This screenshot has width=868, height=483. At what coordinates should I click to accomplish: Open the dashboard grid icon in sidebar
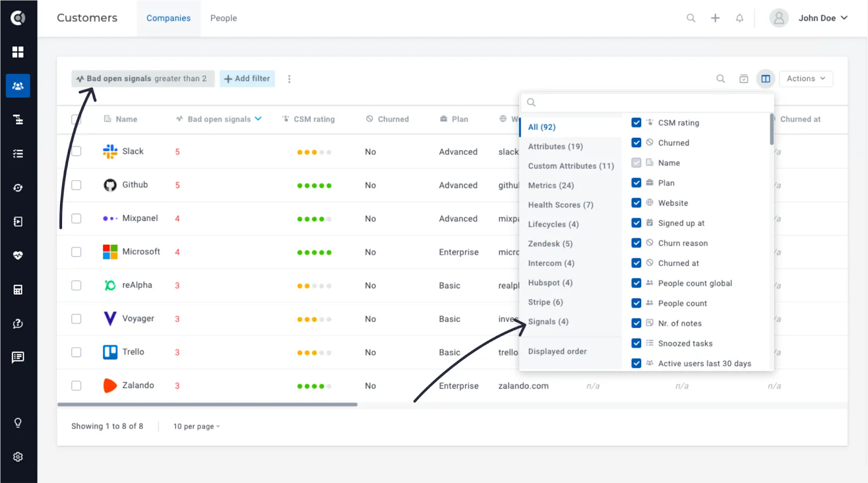tap(18, 52)
